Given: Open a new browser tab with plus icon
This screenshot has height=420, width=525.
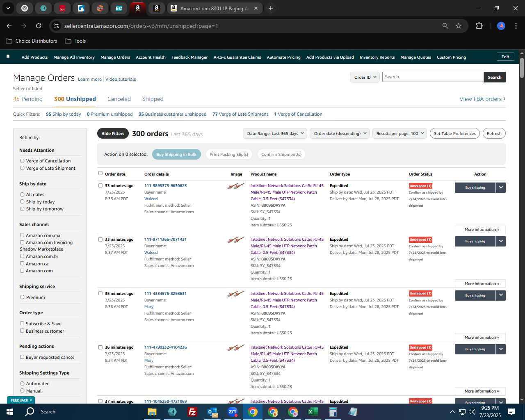Looking at the screenshot, I should pyautogui.click(x=271, y=8).
